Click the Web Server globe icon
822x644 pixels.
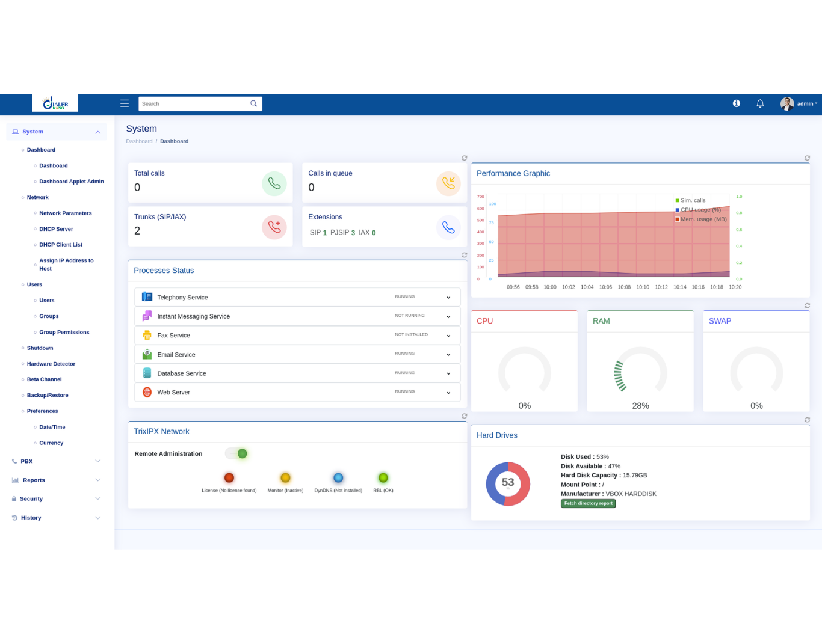pyautogui.click(x=147, y=392)
